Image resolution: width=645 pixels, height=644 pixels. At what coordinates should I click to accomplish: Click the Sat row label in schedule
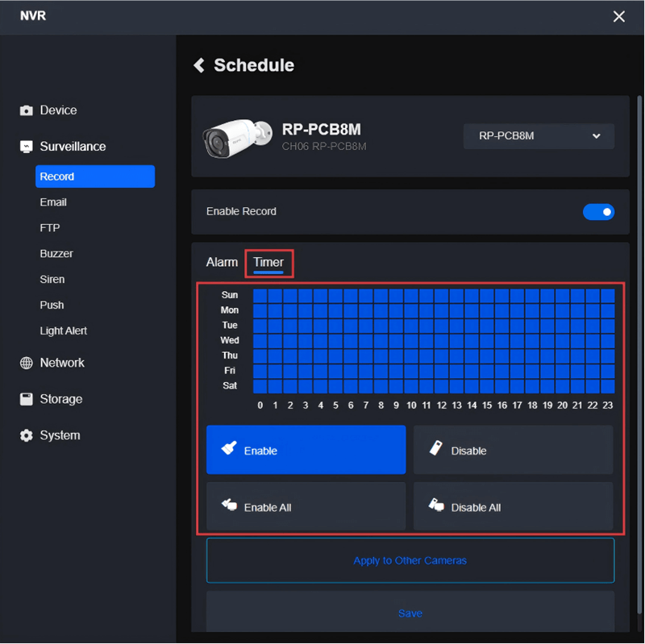230,386
